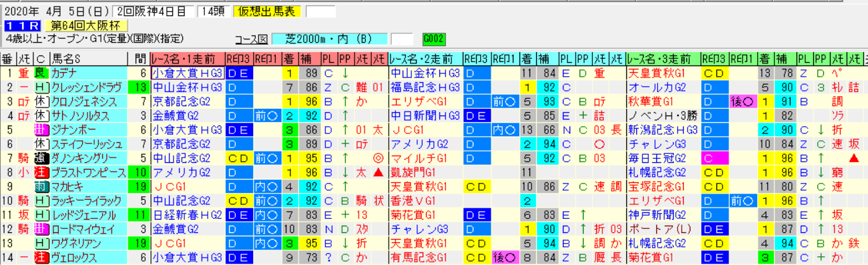
Task: Click the red ○ mark in the アメリカG2 row
Action: click(x=599, y=144)
